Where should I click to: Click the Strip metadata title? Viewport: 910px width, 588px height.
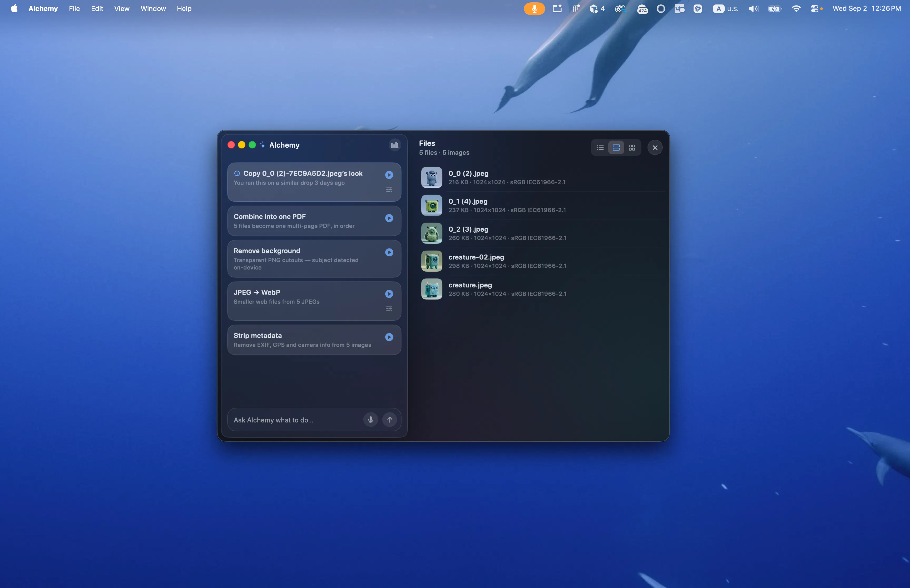coord(258,336)
